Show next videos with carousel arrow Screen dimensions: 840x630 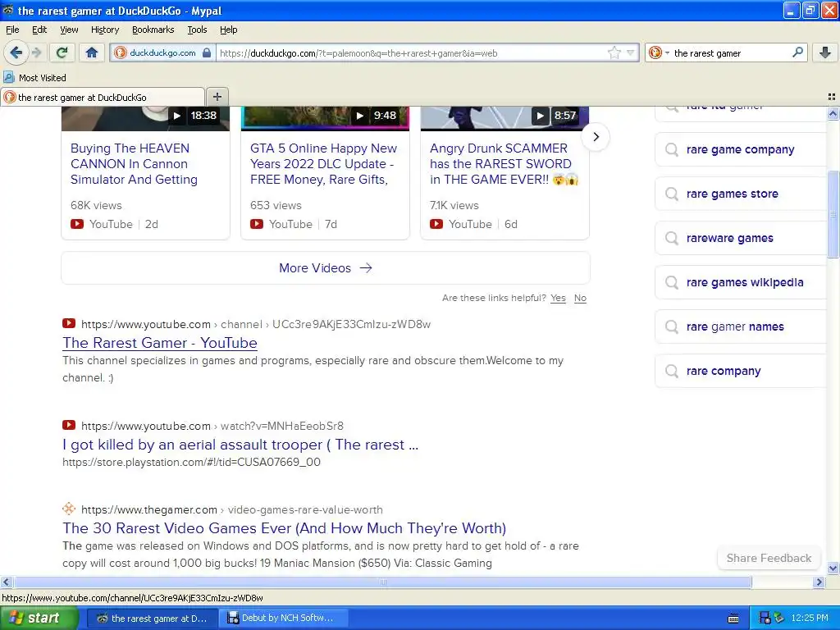(596, 137)
